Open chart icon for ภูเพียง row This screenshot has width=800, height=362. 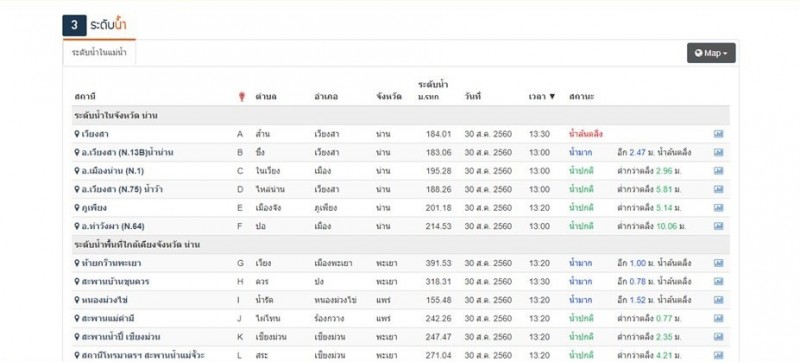point(718,208)
